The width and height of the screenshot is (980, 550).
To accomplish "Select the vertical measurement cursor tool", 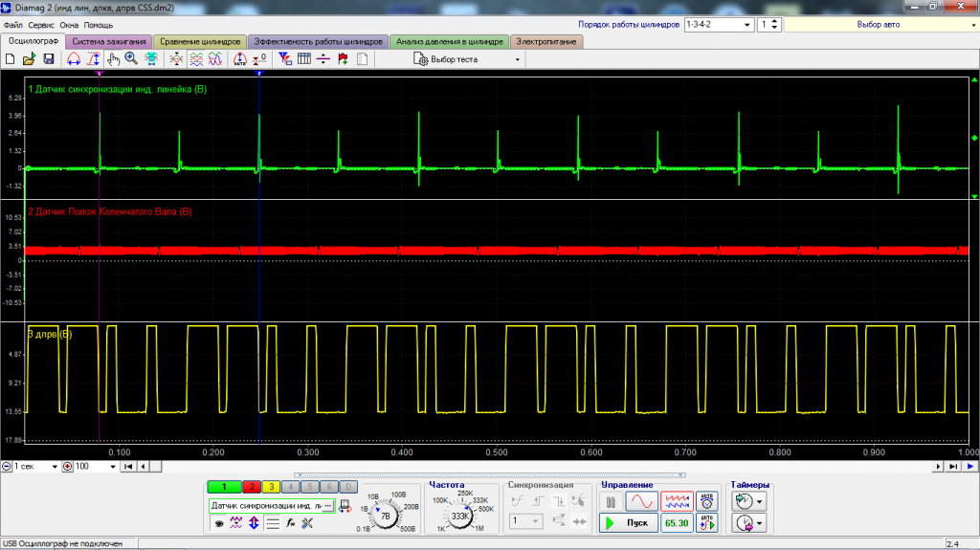I will click(x=93, y=59).
